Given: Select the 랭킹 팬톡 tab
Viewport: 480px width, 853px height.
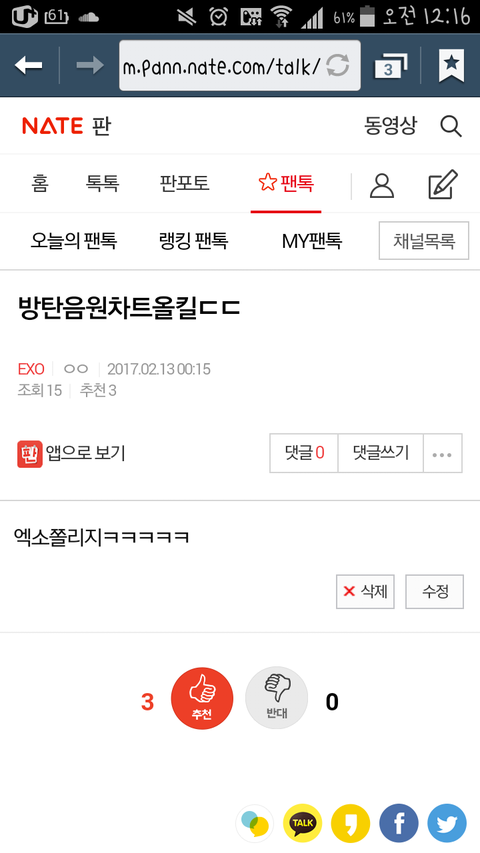Looking at the screenshot, I should 193,240.
